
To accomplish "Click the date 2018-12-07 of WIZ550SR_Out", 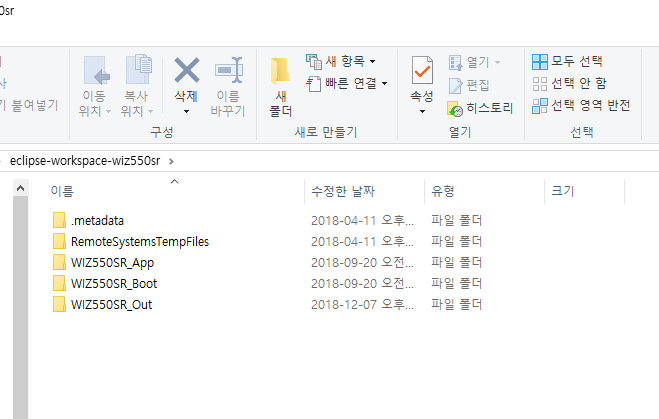I will tap(362, 305).
